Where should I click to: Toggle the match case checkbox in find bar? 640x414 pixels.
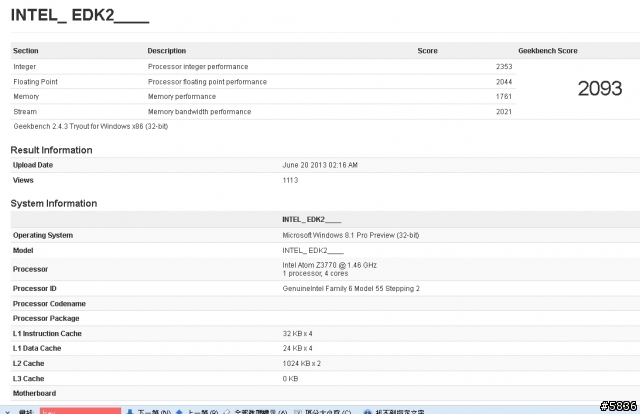(298, 412)
